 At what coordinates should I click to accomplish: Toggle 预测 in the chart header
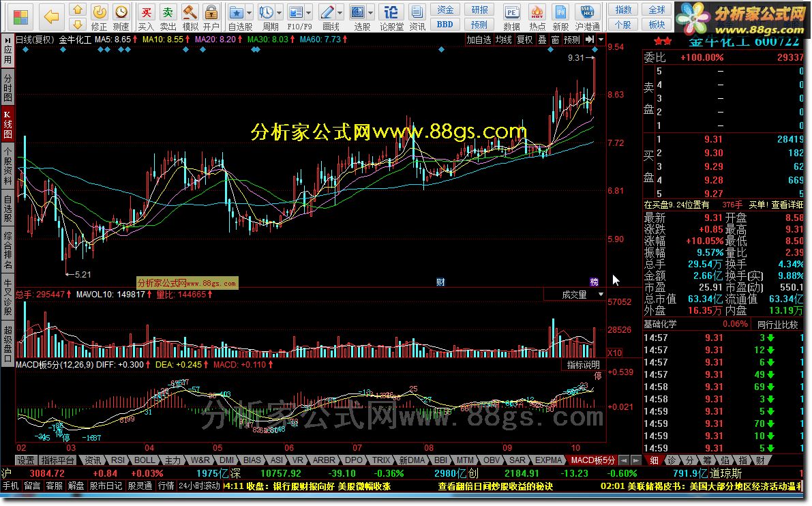pos(572,40)
